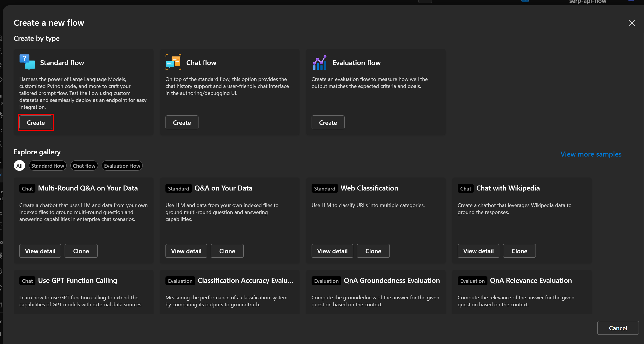Click the Chat badge on Chat with Wikipedia card

click(x=465, y=188)
